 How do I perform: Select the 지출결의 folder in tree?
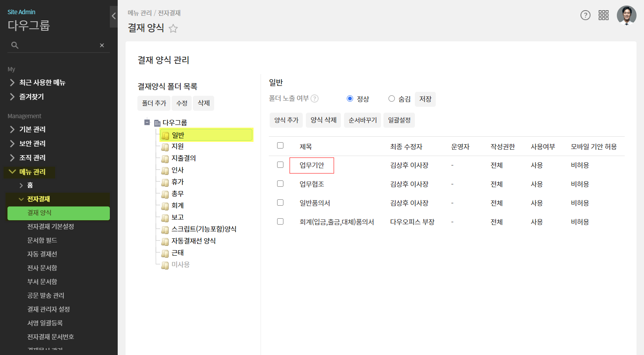(x=183, y=158)
